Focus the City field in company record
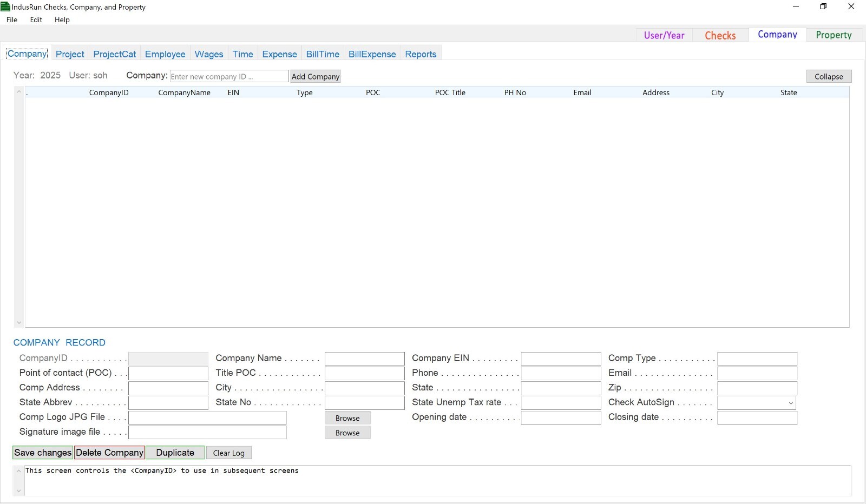The height and width of the screenshot is (504, 866). (365, 388)
